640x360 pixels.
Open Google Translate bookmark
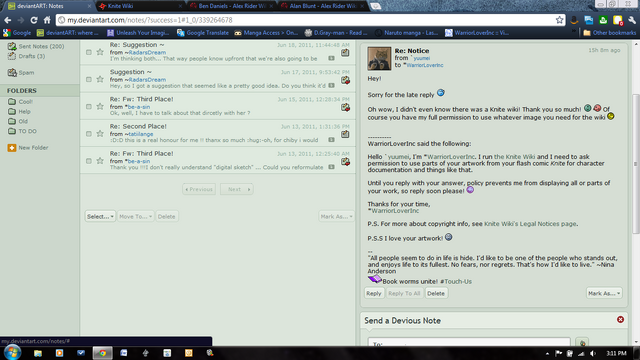203,33
